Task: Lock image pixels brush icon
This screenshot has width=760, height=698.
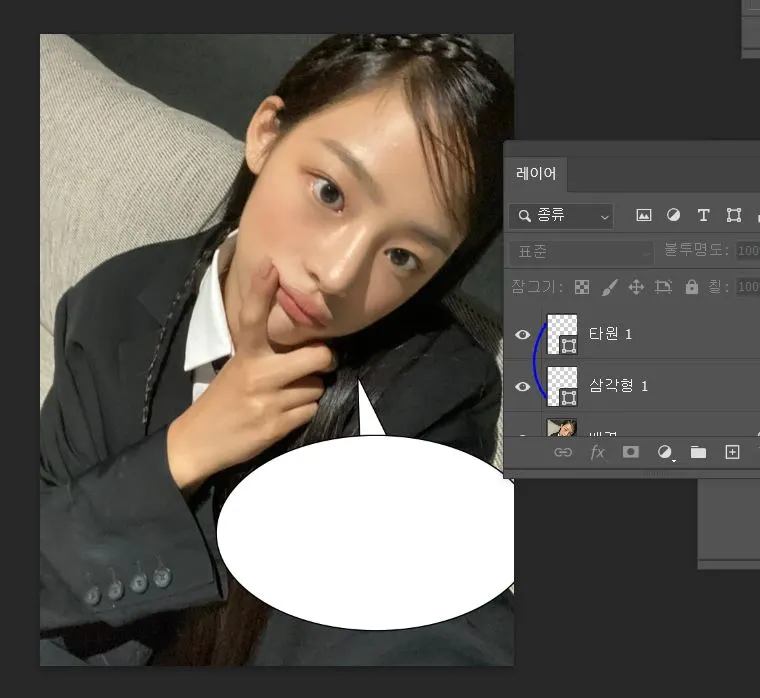Action: 609,287
